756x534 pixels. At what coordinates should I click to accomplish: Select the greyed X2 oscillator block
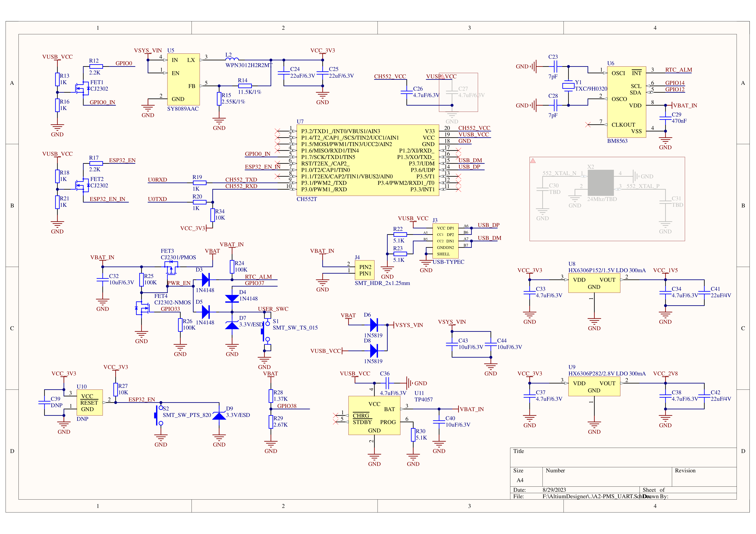click(601, 183)
